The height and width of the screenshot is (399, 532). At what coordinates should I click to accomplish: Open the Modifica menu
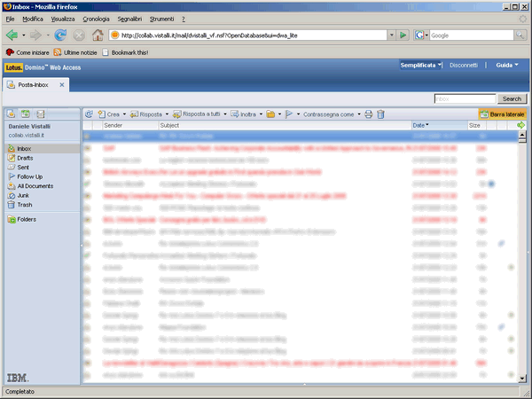[33, 19]
